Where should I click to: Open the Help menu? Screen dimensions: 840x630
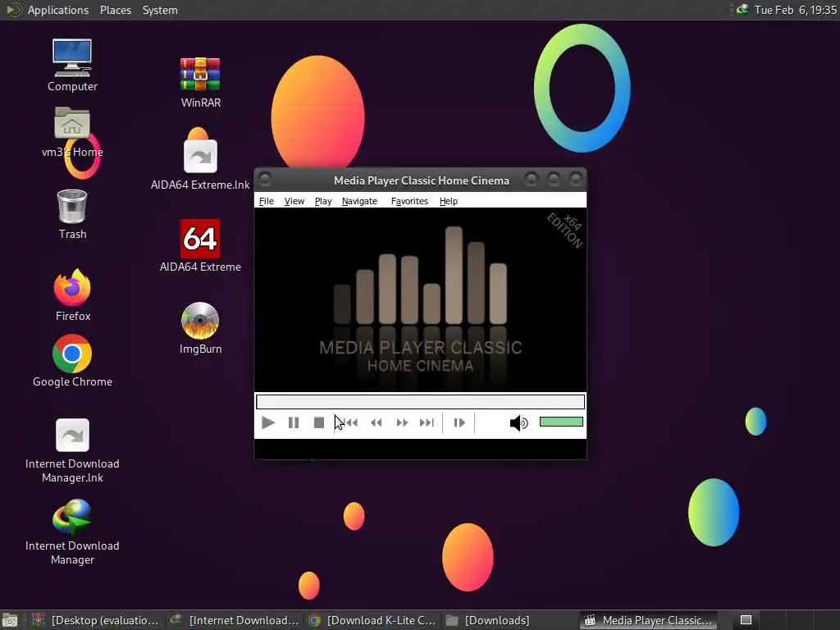[x=449, y=201]
